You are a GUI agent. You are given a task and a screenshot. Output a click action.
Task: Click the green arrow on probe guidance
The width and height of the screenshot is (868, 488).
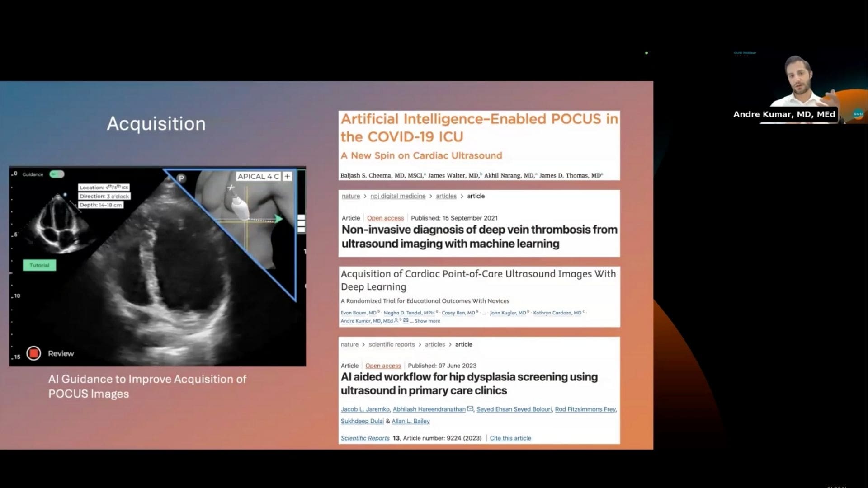[x=278, y=219]
